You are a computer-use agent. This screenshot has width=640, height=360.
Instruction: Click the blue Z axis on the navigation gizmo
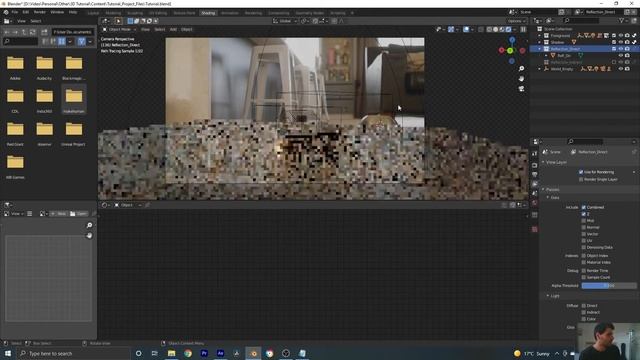[x=512, y=40]
